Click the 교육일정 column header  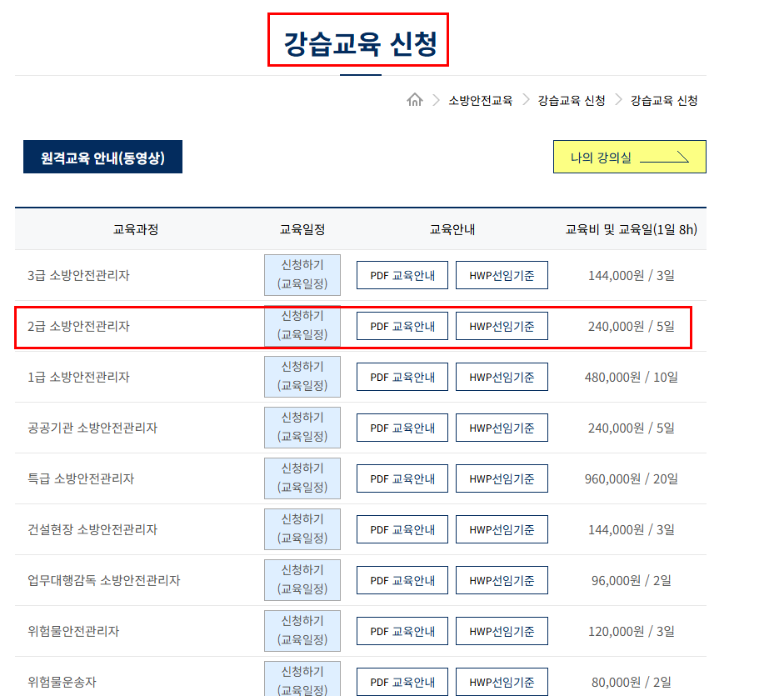tap(302, 229)
